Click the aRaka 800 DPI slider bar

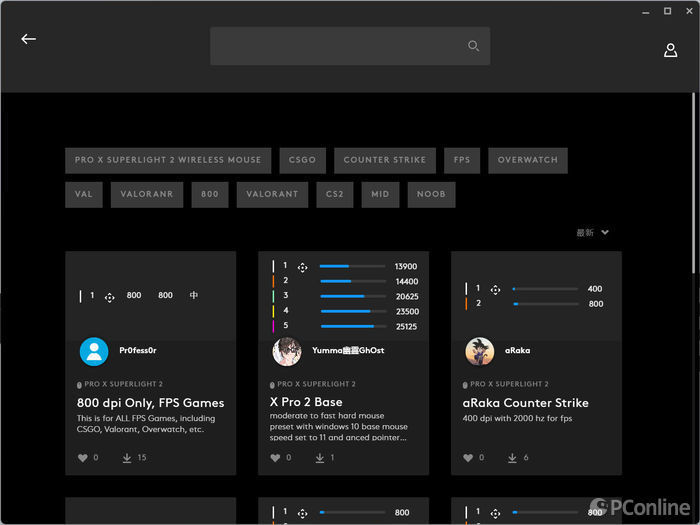(x=546, y=304)
